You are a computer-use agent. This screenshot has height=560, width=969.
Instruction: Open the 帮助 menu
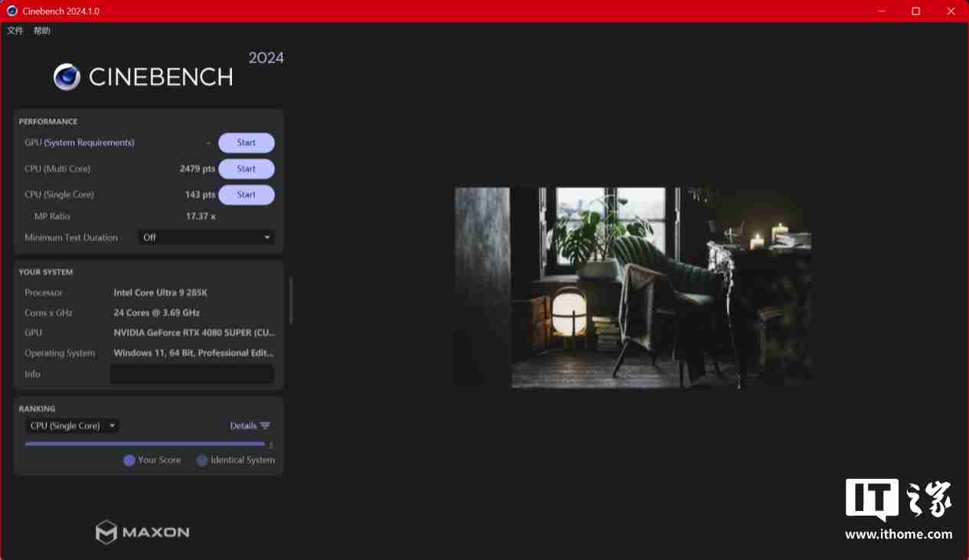pyautogui.click(x=42, y=31)
